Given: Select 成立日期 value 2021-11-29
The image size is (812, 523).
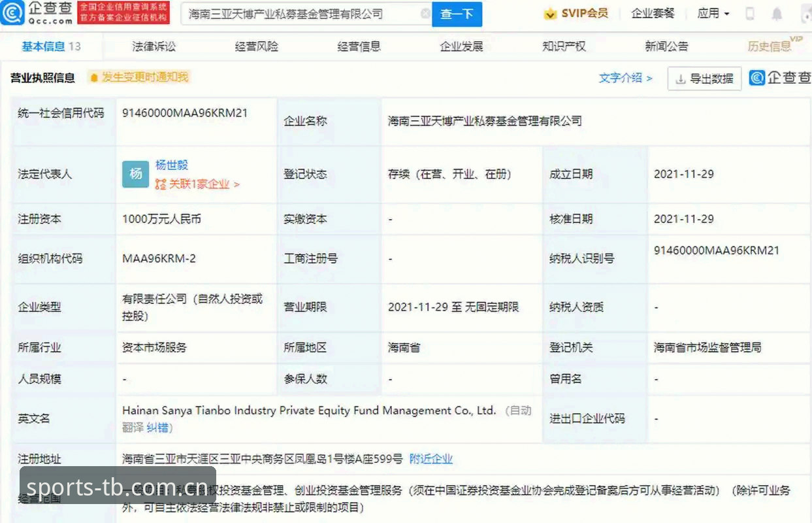Looking at the screenshot, I should tap(684, 174).
